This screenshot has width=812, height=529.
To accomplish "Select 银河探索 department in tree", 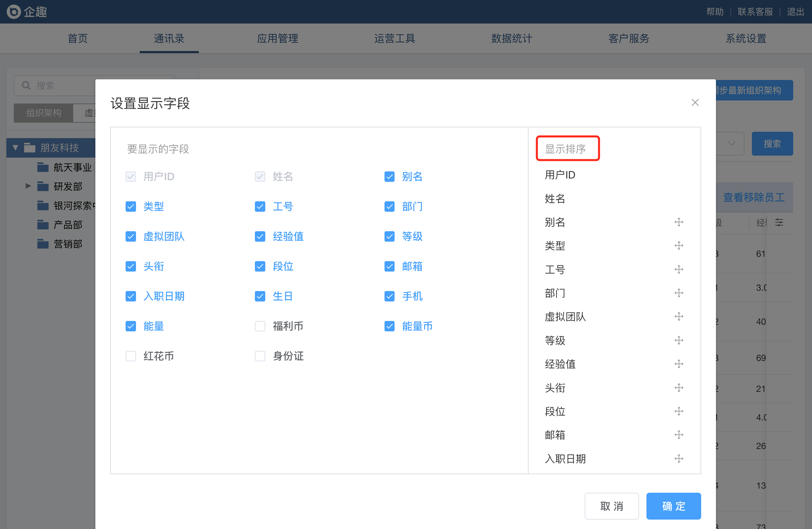I will 74,206.
